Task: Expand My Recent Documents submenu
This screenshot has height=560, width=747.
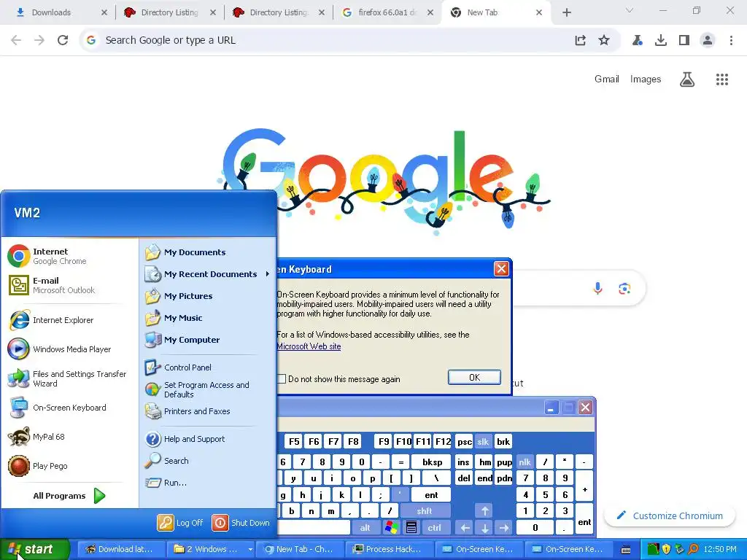Action: [x=208, y=274]
